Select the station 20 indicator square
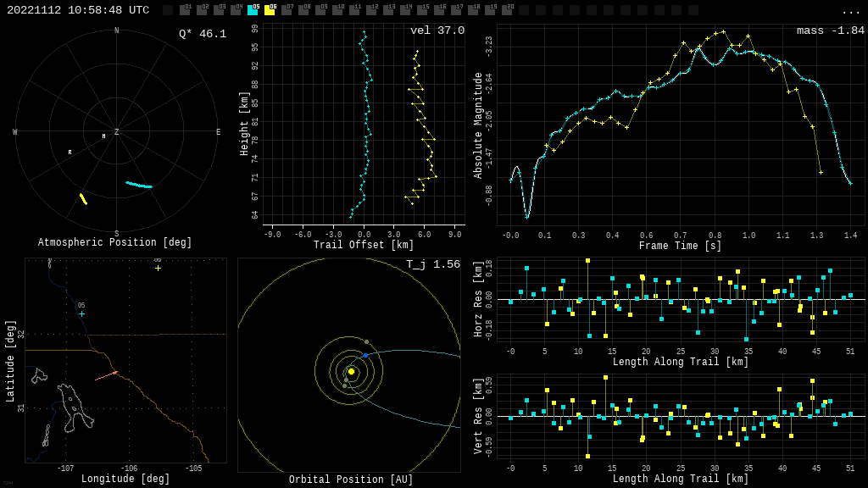The height and width of the screenshot is (488, 868). coord(507,10)
